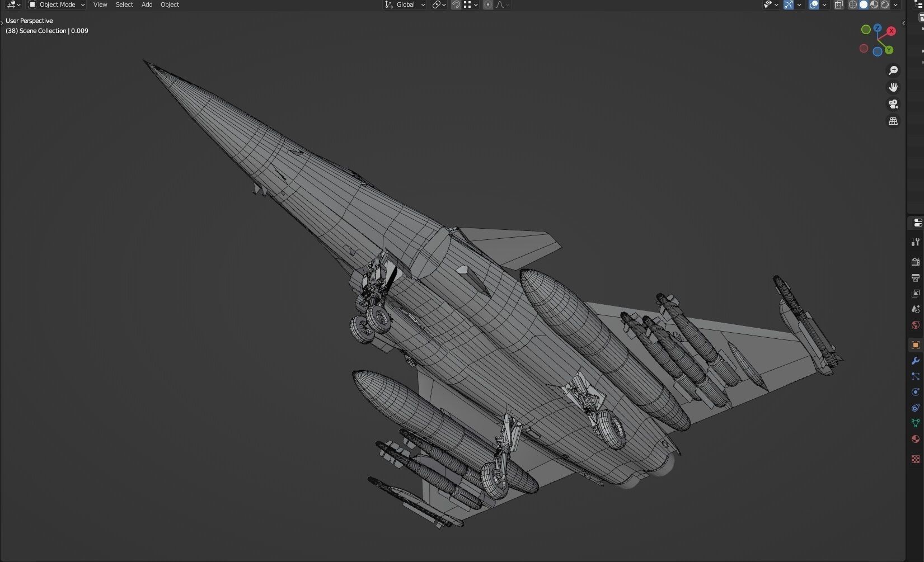
Task: Open the Add menu
Action: coord(147,4)
